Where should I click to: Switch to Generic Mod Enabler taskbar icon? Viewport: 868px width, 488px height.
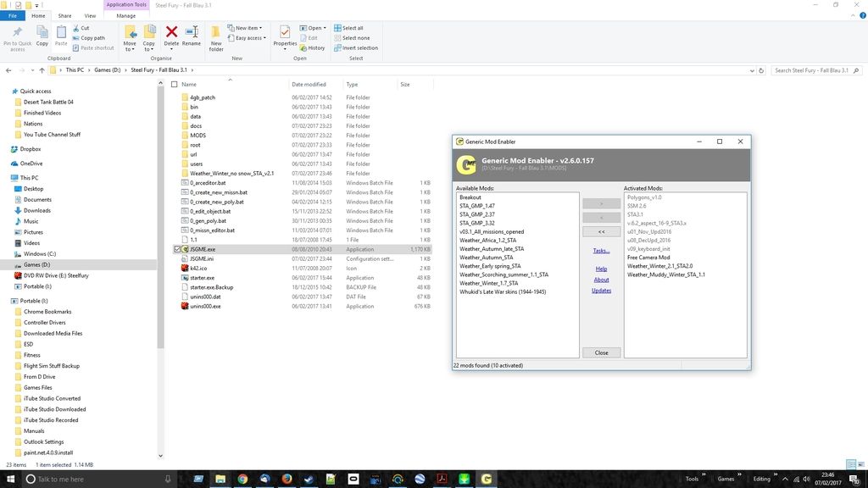(x=486, y=480)
